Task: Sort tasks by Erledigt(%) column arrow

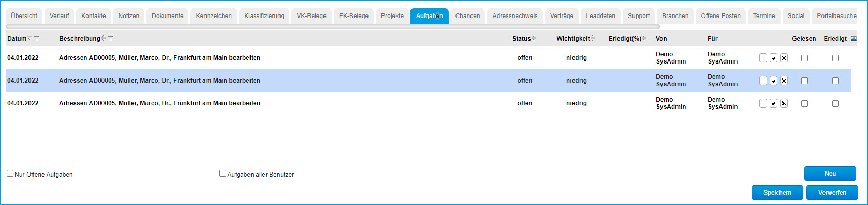Action: [x=644, y=39]
